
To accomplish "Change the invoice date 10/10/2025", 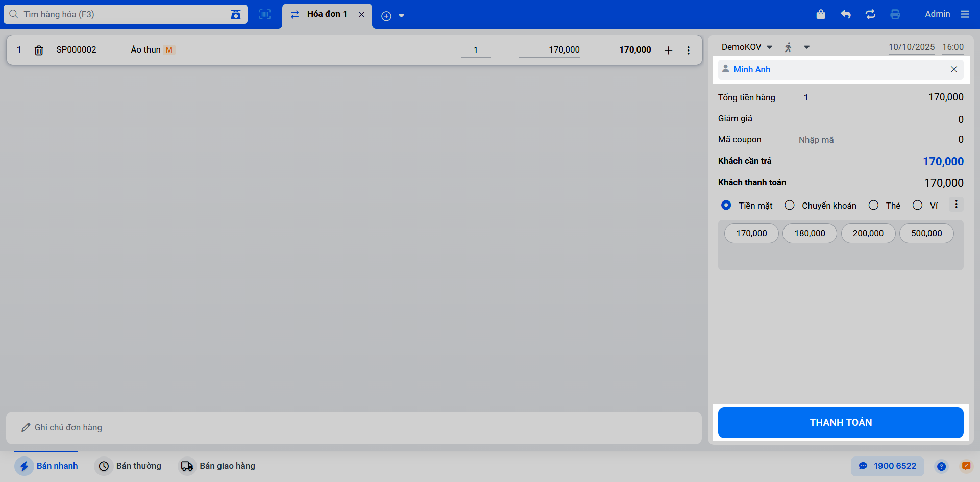I will click(x=912, y=47).
